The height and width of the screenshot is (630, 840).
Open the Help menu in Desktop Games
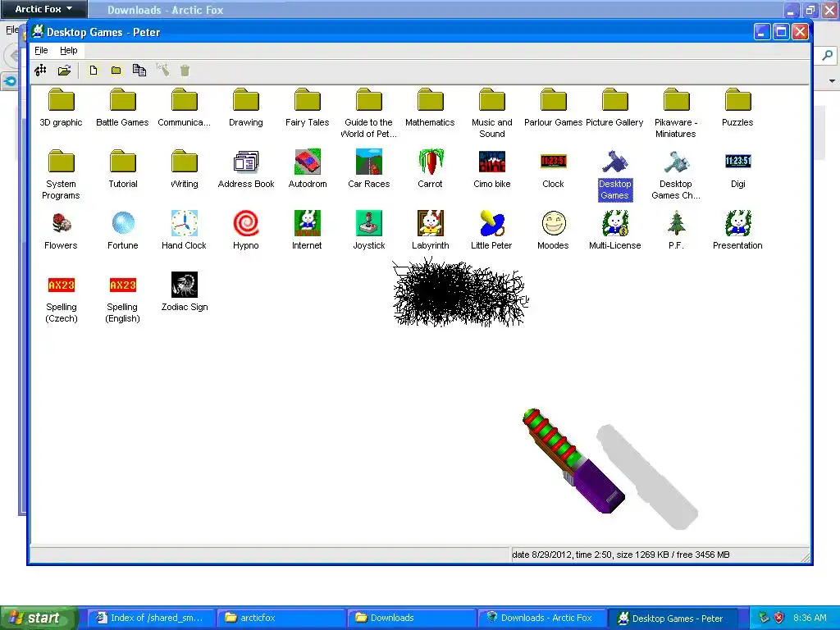click(69, 50)
